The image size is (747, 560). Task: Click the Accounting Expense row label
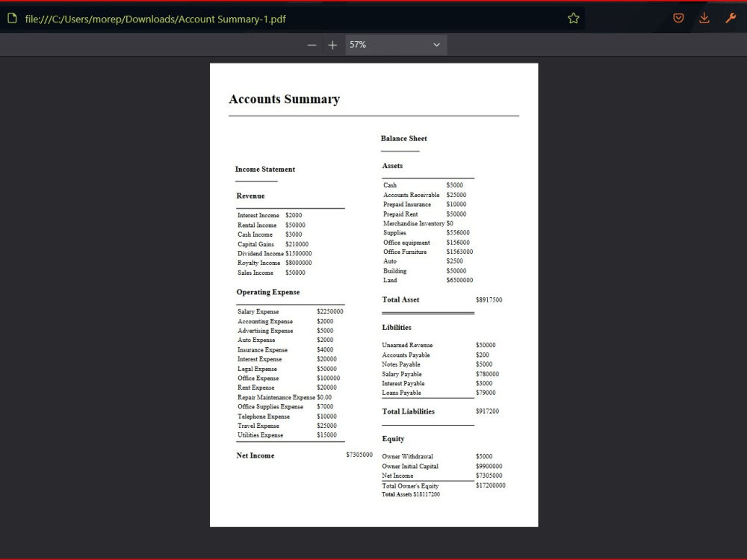(265, 321)
